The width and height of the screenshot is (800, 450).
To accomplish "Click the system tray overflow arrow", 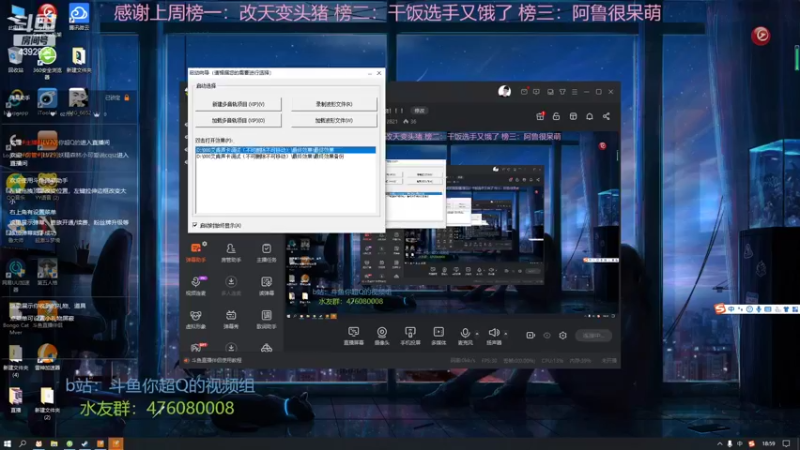I will point(719,444).
